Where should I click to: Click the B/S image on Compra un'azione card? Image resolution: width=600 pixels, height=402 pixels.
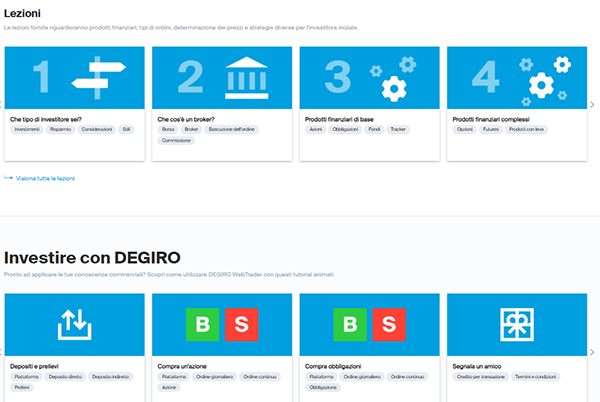coord(222,324)
